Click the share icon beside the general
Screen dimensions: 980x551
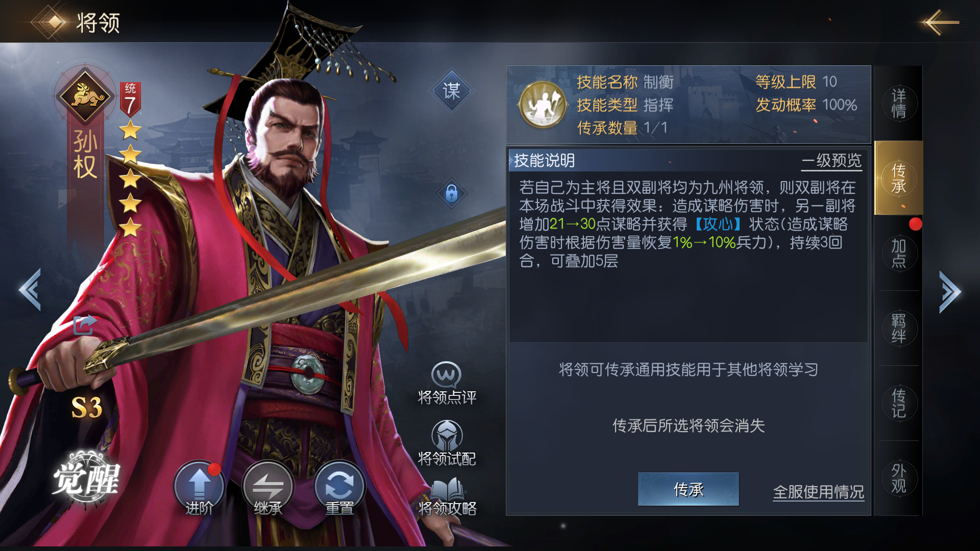85,324
